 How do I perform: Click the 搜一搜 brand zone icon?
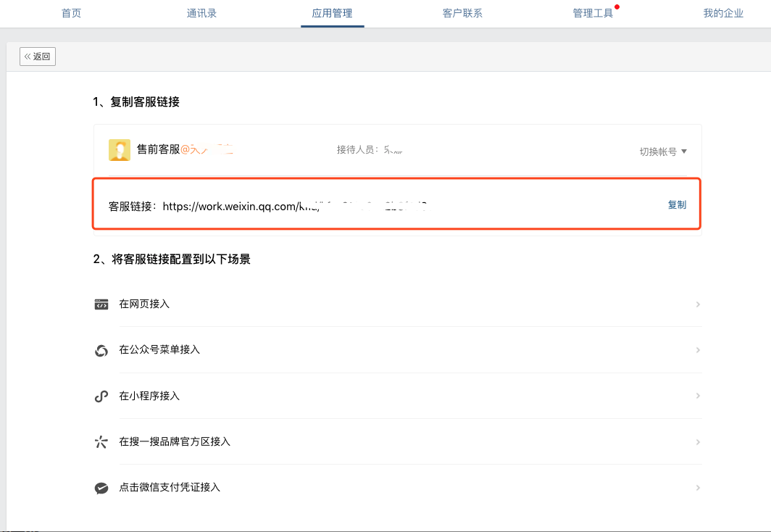(101, 442)
